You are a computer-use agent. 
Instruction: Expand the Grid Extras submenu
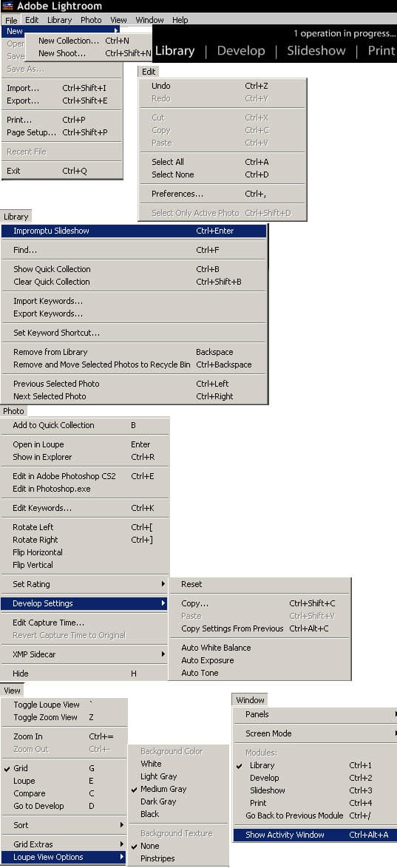[64, 844]
